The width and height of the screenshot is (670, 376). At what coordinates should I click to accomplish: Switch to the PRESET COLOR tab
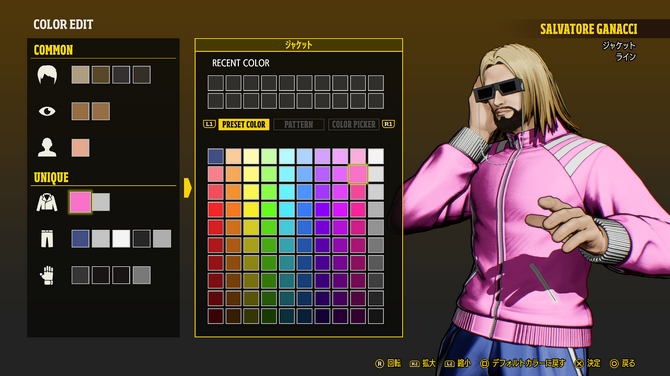click(244, 125)
